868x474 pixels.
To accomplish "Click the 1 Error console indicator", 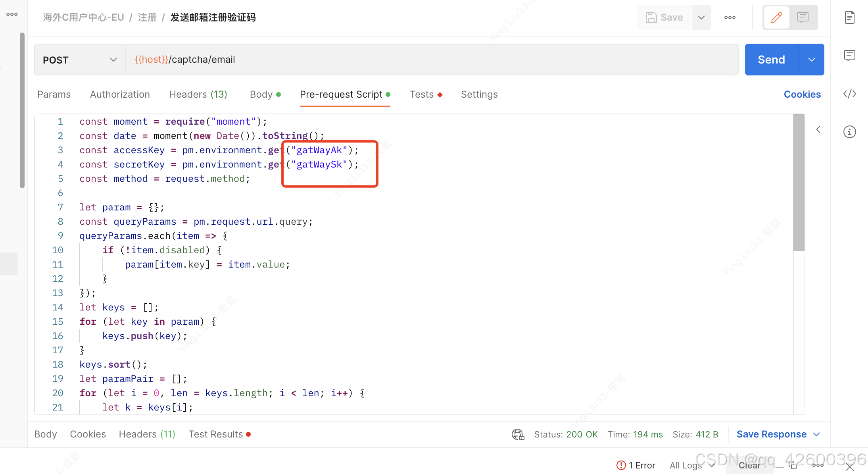I will click(636, 465).
